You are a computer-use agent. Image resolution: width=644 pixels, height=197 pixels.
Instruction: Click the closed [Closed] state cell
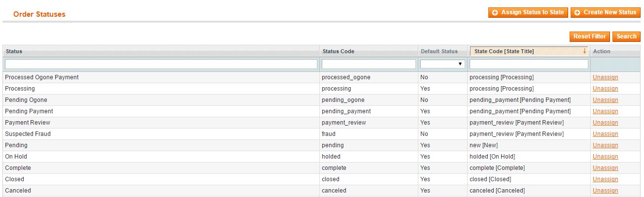[x=529, y=179]
